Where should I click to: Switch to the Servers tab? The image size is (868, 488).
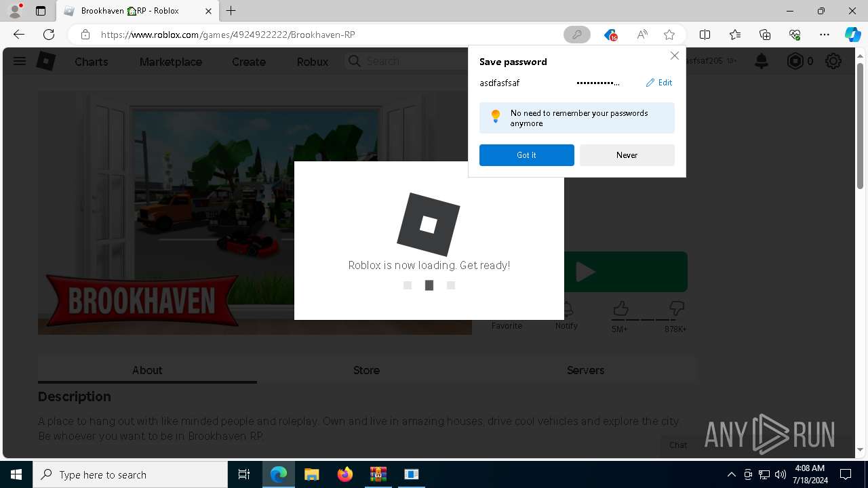tap(585, 370)
